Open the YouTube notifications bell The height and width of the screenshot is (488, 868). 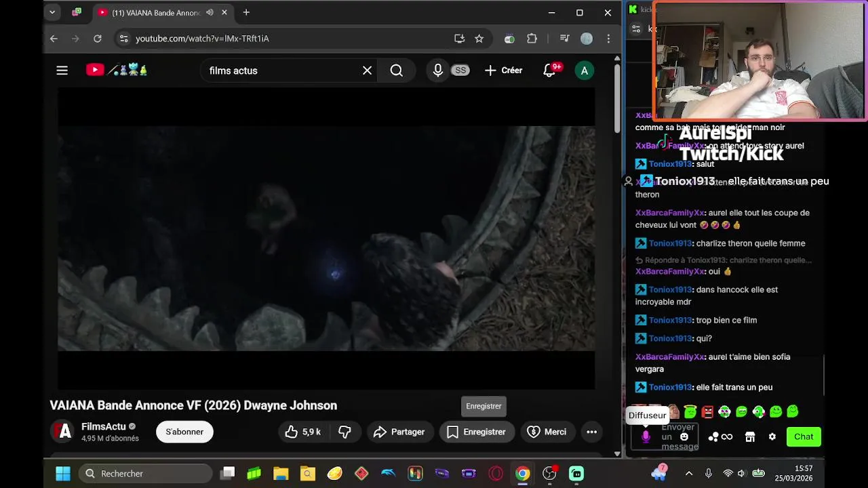coord(549,70)
